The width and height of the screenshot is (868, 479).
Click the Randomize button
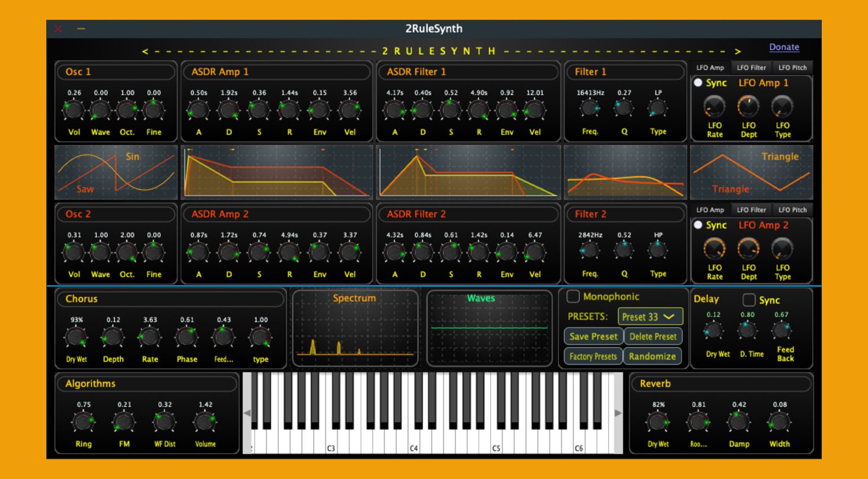pyautogui.click(x=652, y=356)
